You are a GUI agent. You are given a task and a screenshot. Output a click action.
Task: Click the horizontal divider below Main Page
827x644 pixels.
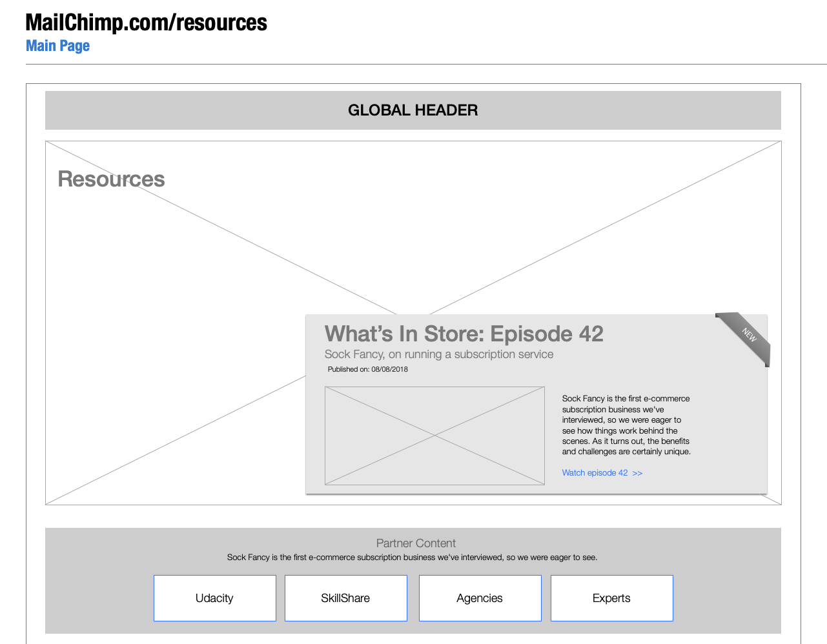coord(426,64)
